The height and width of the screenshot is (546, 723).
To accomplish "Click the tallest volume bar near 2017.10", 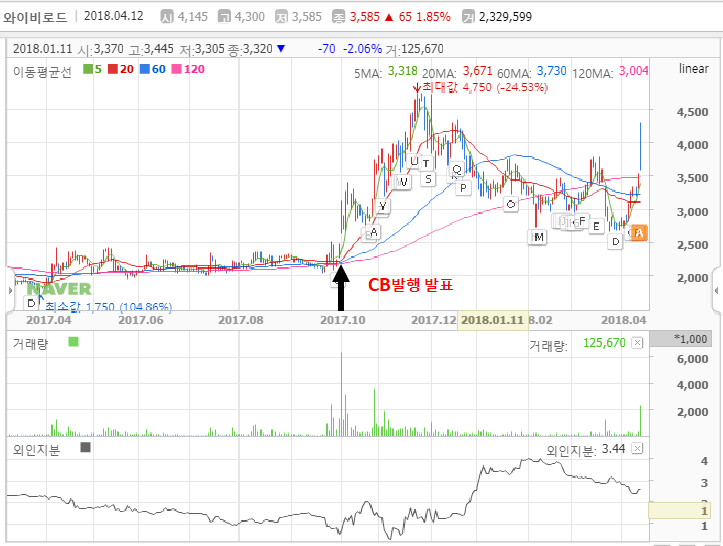I will (x=342, y=394).
